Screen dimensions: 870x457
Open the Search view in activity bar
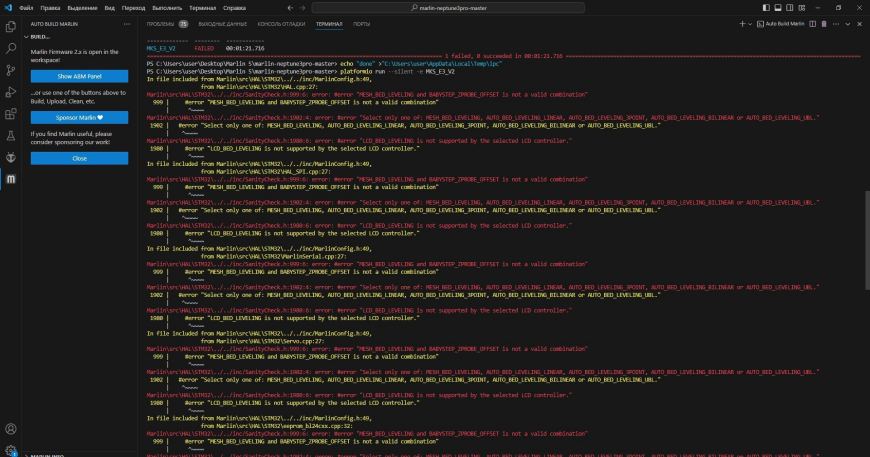point(11,49)
